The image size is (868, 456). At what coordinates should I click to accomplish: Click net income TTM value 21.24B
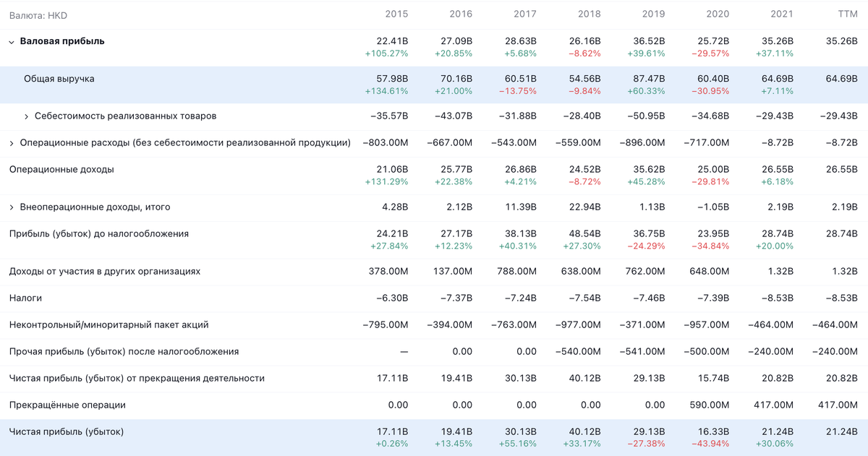click(x=842, y=432)
